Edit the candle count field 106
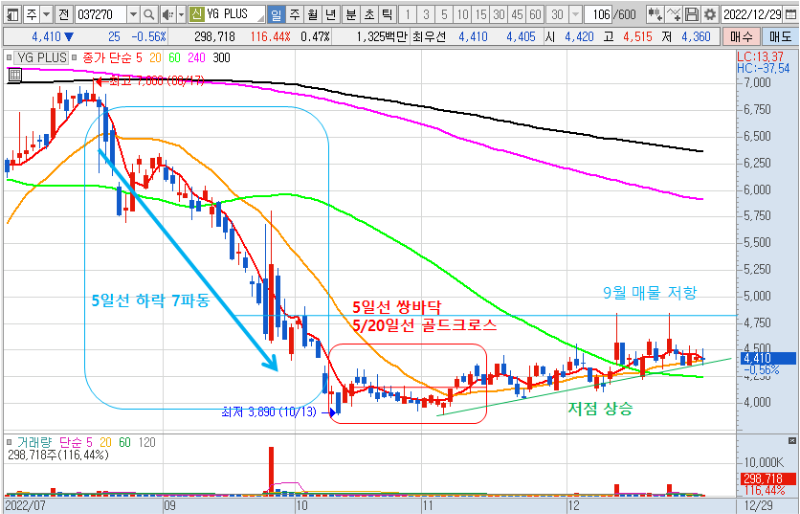The width and height of the screenshot is (800, 514). (597, 14)
